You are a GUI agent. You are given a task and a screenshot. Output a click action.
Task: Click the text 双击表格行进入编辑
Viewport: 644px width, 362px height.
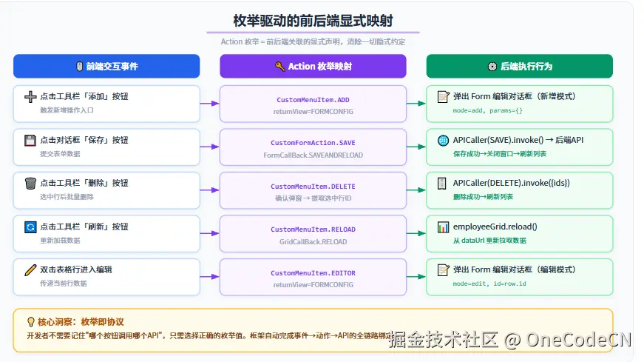pos(76,269)
